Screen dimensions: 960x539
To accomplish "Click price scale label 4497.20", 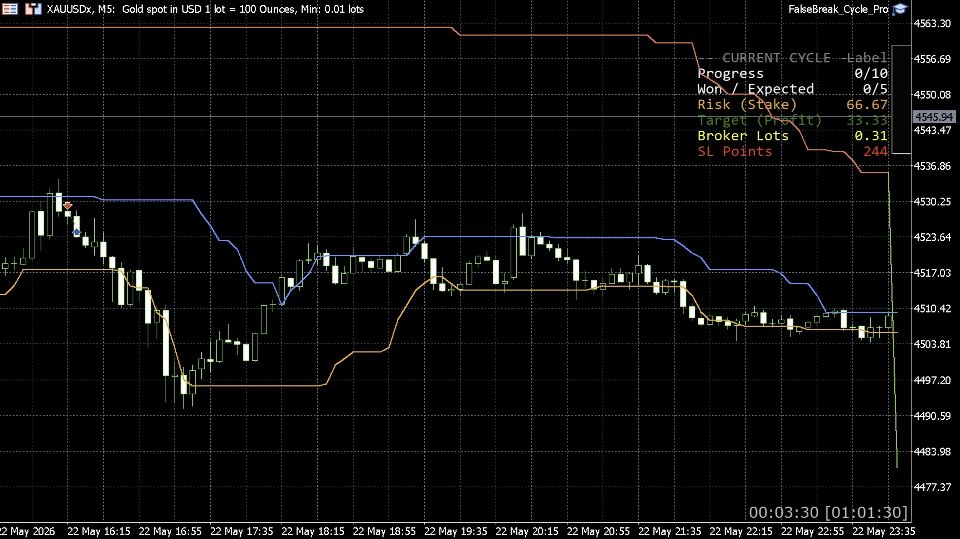I will (x=932, y=380).
